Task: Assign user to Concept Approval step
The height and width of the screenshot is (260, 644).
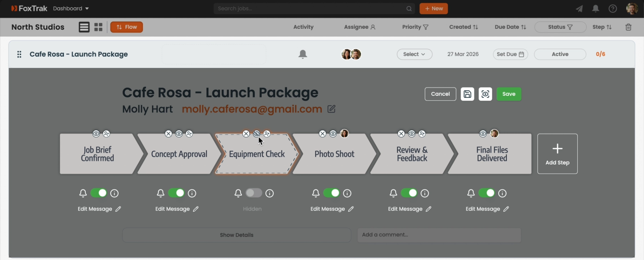Action: coord(189,134)
